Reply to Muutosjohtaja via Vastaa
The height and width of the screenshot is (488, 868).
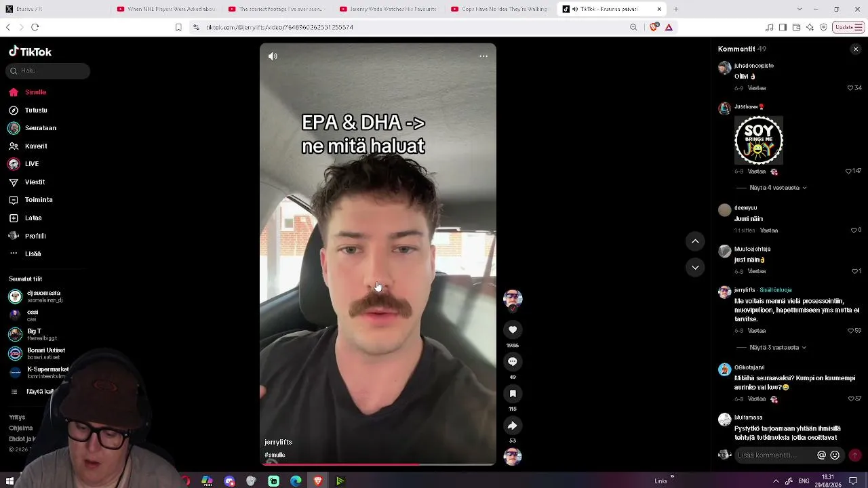point(757,271)
